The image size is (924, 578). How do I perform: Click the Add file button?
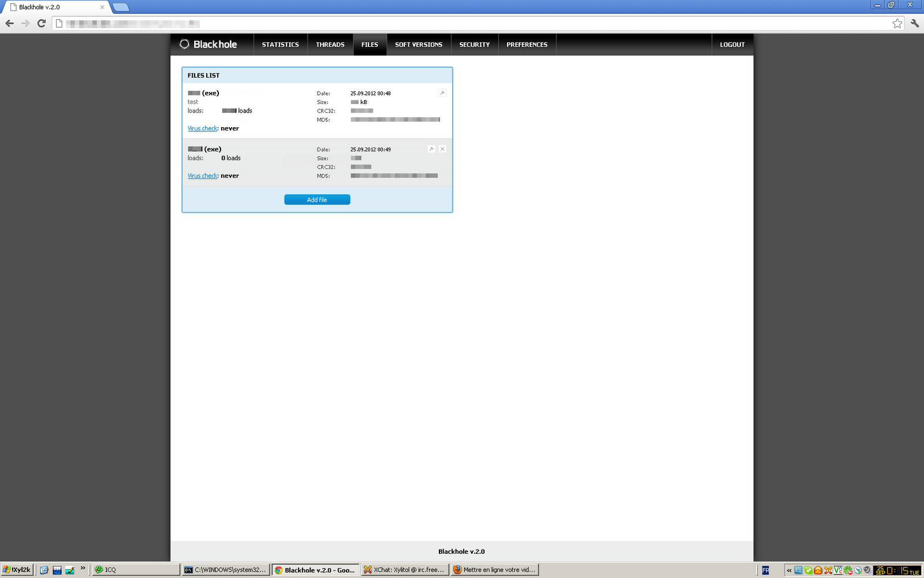[317, 199]
